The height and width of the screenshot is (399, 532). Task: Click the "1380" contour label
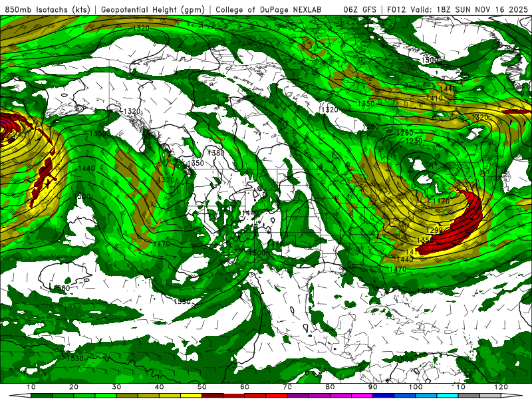[216, 153]
